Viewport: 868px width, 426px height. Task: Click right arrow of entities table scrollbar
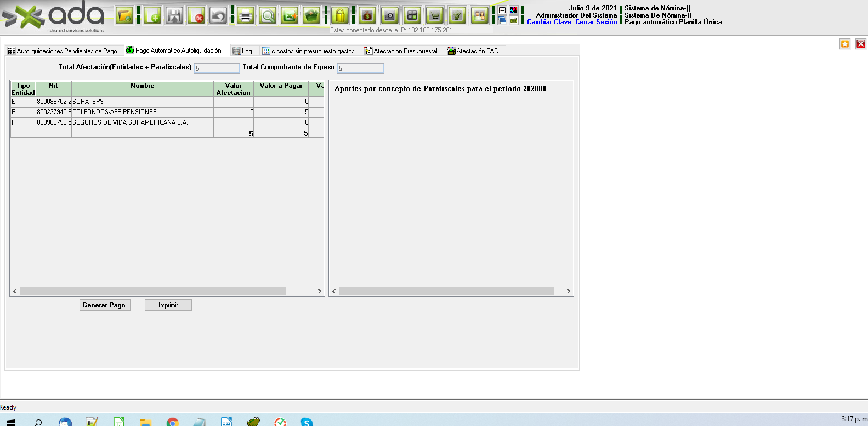320,292
